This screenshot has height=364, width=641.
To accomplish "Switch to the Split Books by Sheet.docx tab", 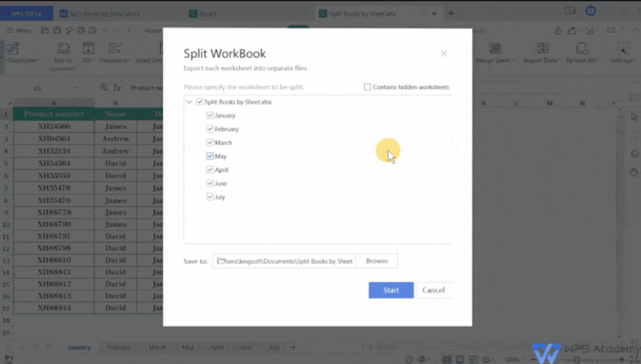I will (105, 14).
